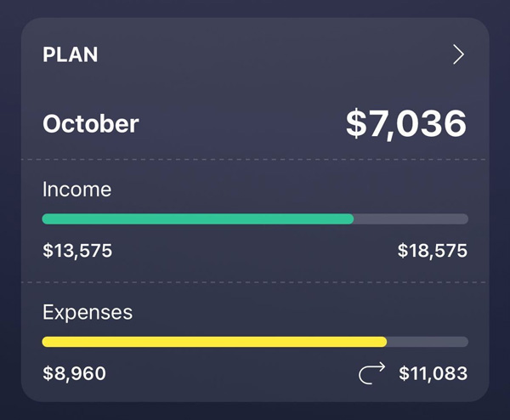Screen dimensions: 510x420
Task: Click the empty header space right of PLAN
Action: (272, 55)
